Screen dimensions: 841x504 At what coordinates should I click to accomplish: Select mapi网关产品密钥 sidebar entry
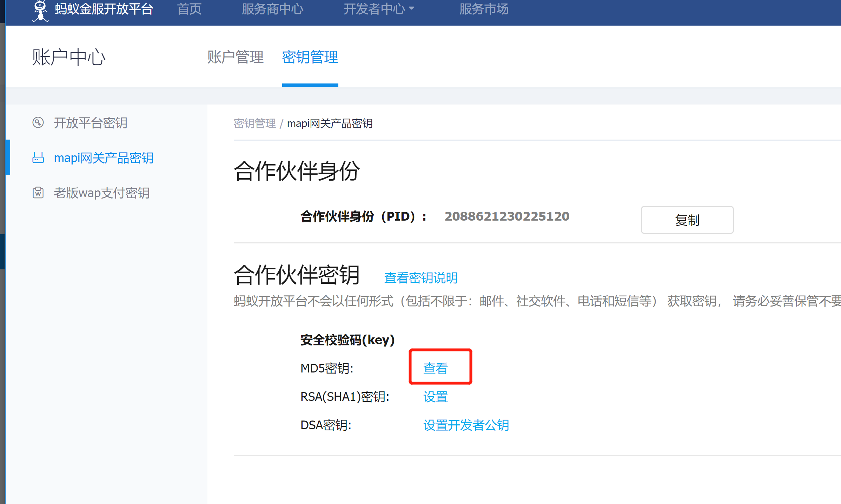[x=104, y=158]
